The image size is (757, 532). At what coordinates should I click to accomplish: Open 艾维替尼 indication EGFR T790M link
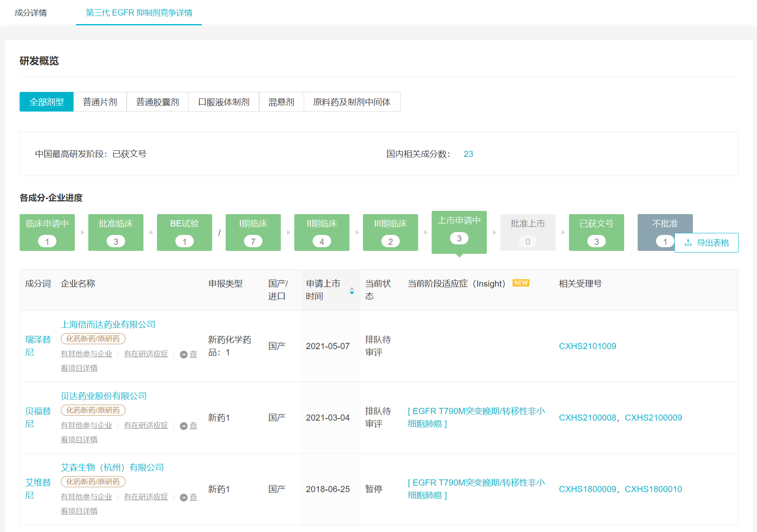(x=476, y=489)
